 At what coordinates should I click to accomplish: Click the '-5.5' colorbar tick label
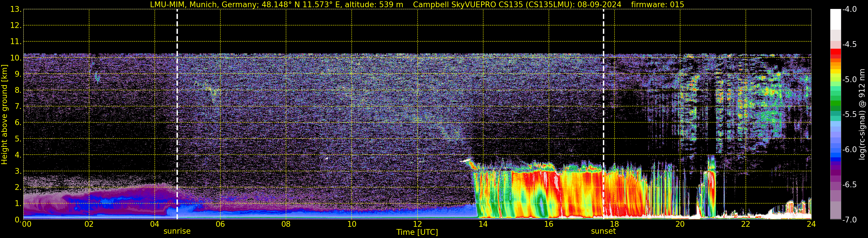point(850,114)
